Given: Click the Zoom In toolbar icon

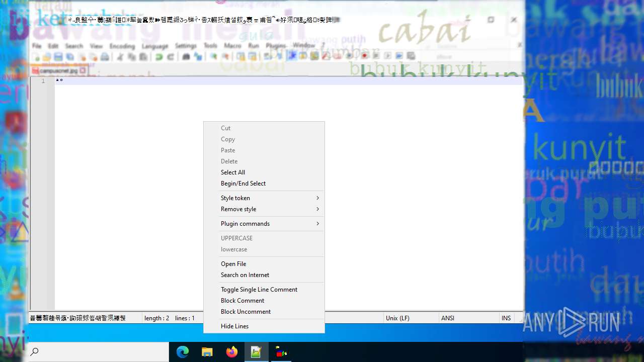Looking at the screenshot, I should (x=213, y=57).
